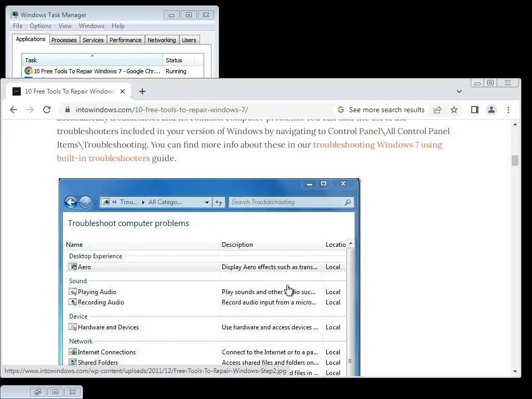This screenshot has height=399, width=532.
Task: Switch to Performance tab
Action: [x=126, y=40]
